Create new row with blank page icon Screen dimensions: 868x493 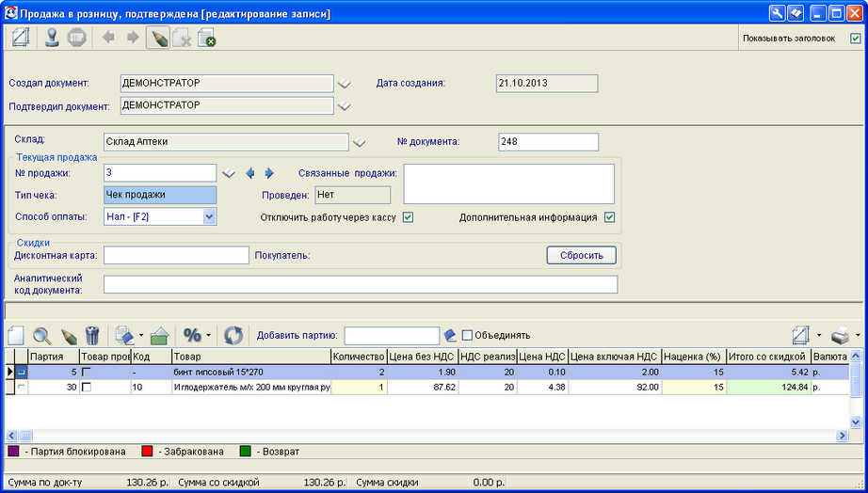(15, 335)
